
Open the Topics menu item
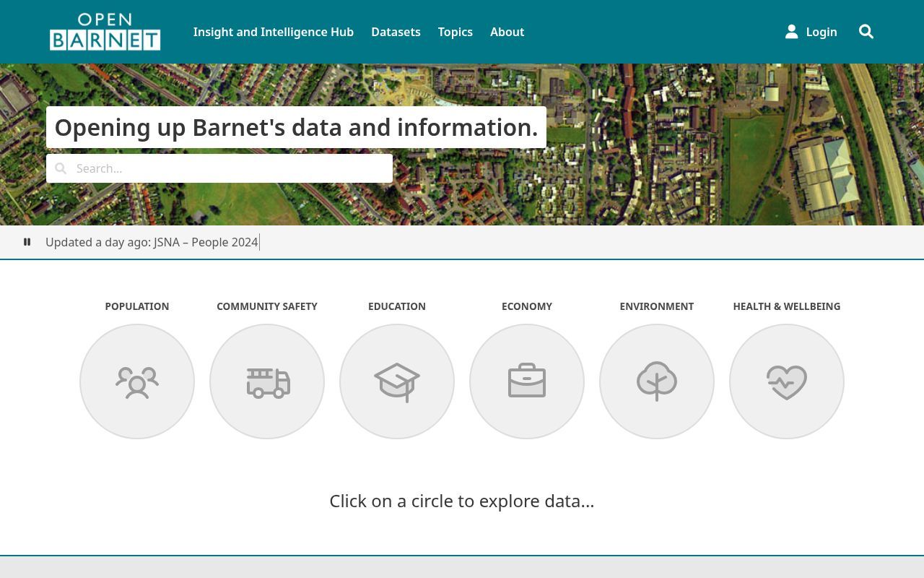(x=456, y=32)
